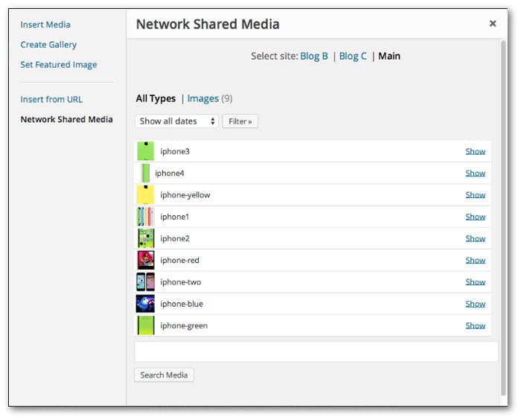Select Set Featured Image option
This screenshot has height=420, width=521.
(x=59, y=65)
